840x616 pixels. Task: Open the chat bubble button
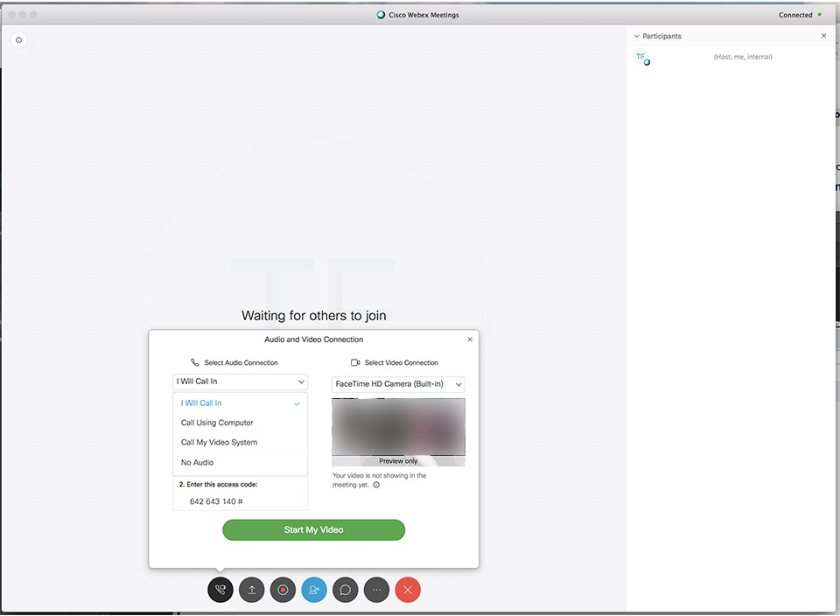pos(346,590)
